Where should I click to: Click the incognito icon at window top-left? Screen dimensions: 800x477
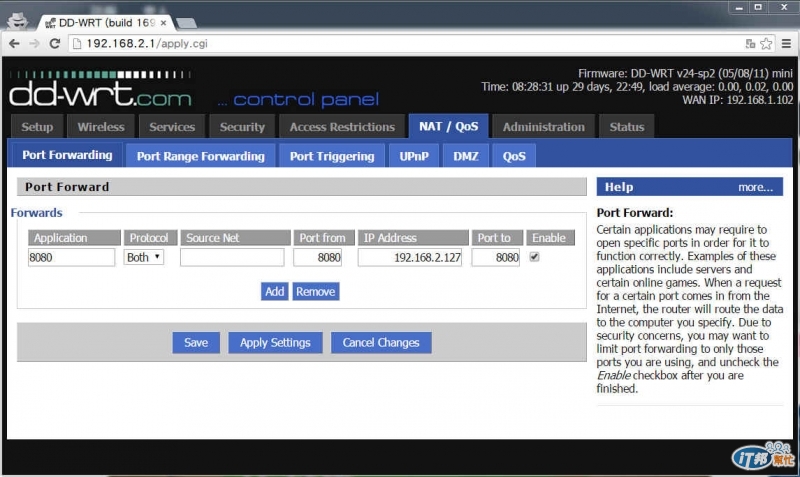[x=18, y=20]
